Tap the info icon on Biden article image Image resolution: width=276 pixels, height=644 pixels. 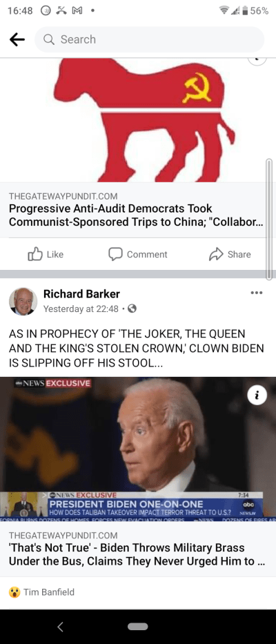(257, 396)
